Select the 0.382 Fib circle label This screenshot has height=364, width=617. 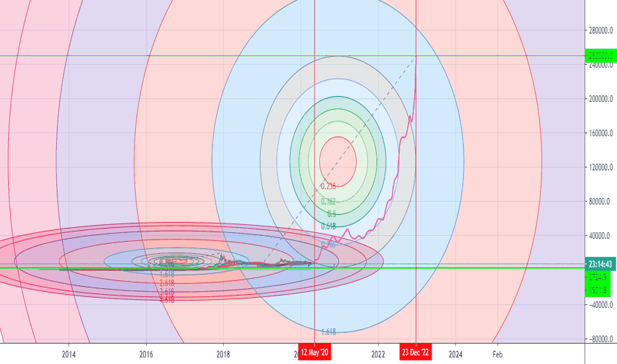[x=328, y=201]
